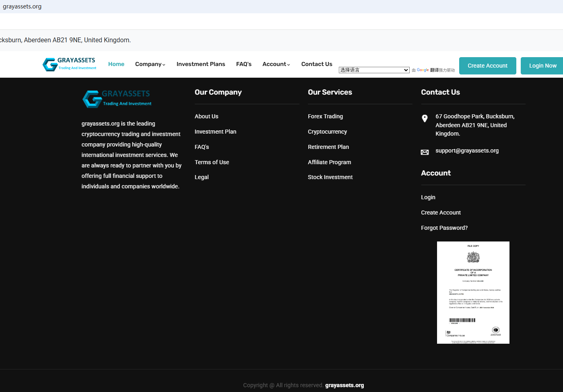
Task: Open Investment Plans in the navbar
Action: point(201,64)
